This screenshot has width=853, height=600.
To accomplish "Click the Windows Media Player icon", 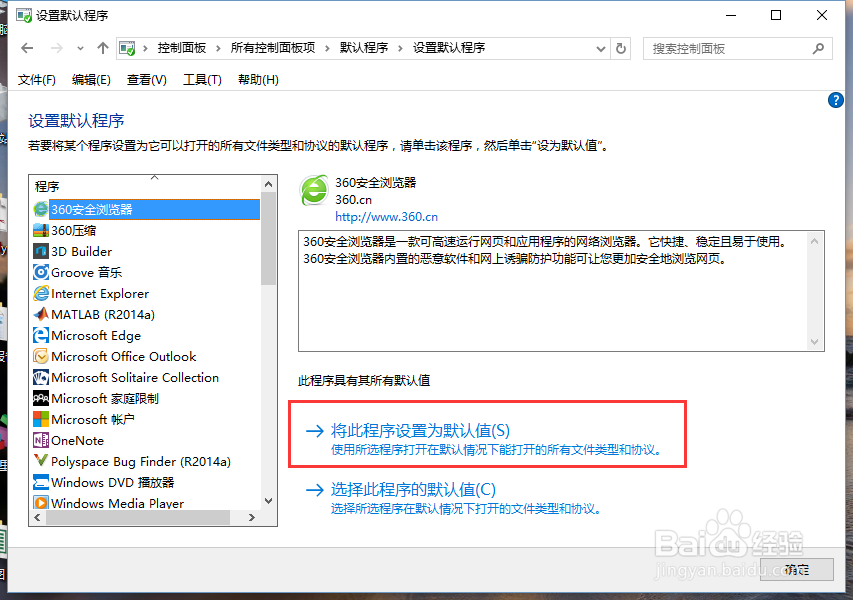I will (41, 503).
